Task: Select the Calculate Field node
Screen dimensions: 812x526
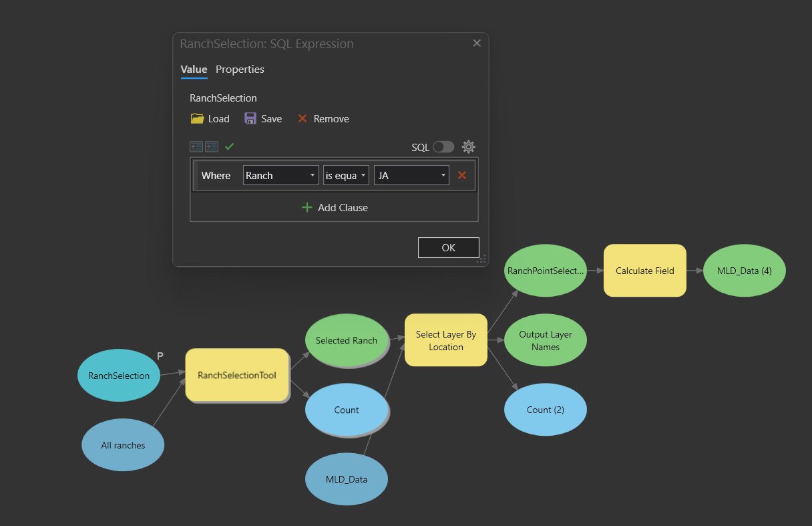Action: pyautogui.click(x=644, y=270)
